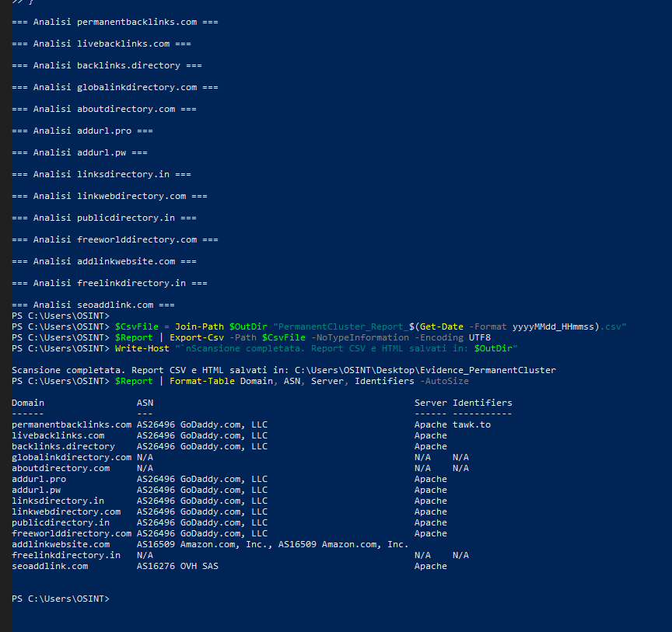The width and height of the screenshot is (672, 632).
Task: Click the ASN column header
Action: (x=145, y=403)
